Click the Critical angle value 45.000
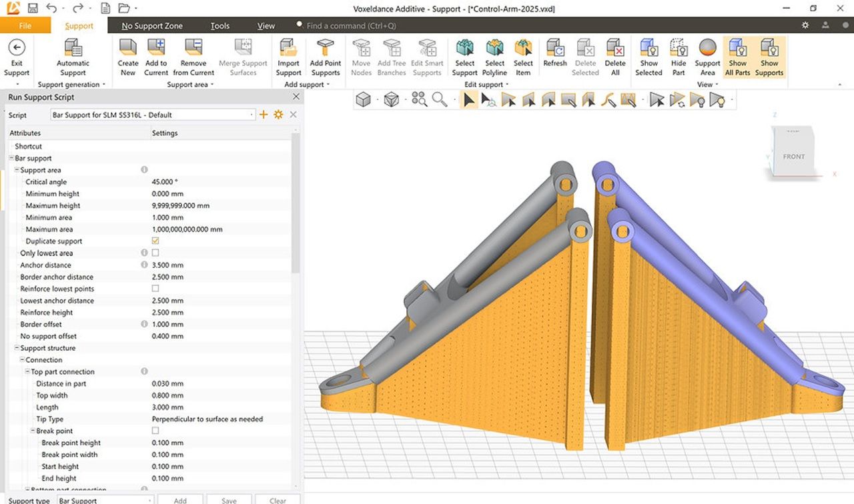This screenshot has width=854, height=504. [x=165, y=182]
